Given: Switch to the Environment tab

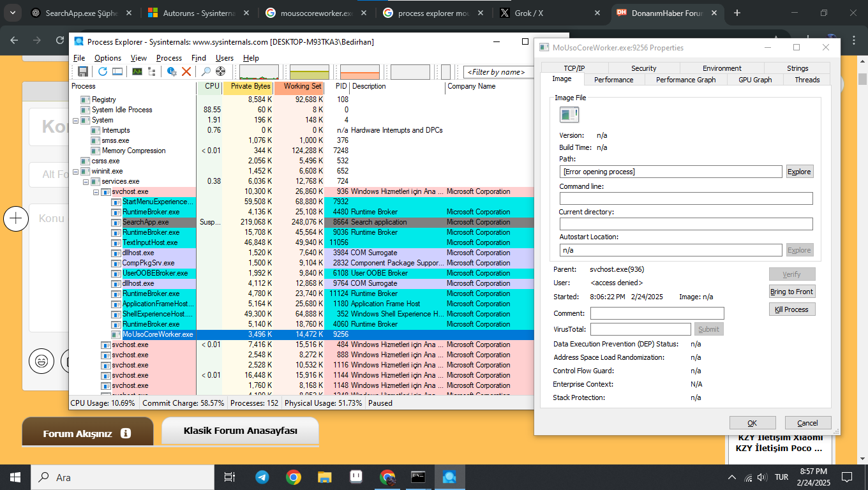Looking at the screenshot, I should 722,68.
